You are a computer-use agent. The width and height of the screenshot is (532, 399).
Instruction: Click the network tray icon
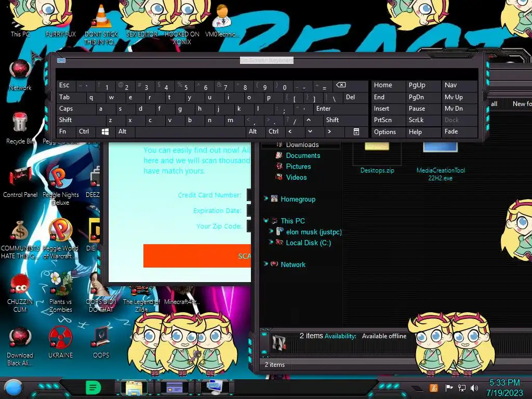(461, 388)
